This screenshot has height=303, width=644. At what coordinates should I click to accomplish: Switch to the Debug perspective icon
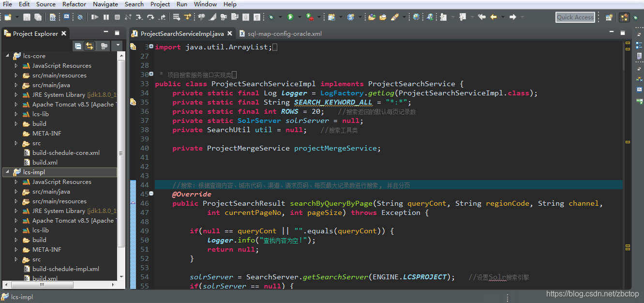(636, 17)
